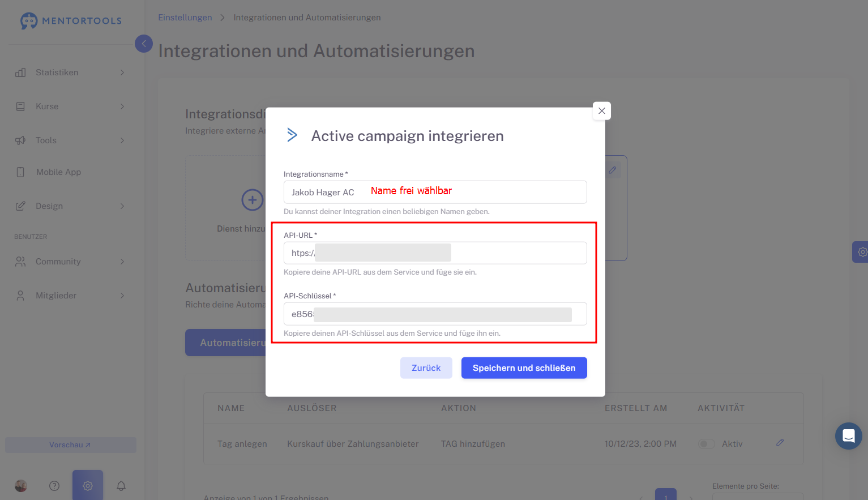Select the Tag anlegen row name
Viewport: 868px width, 500px height.
tap(242, 444)
